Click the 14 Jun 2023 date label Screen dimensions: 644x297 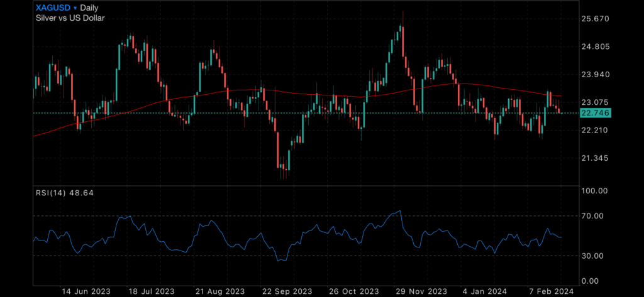86,291
